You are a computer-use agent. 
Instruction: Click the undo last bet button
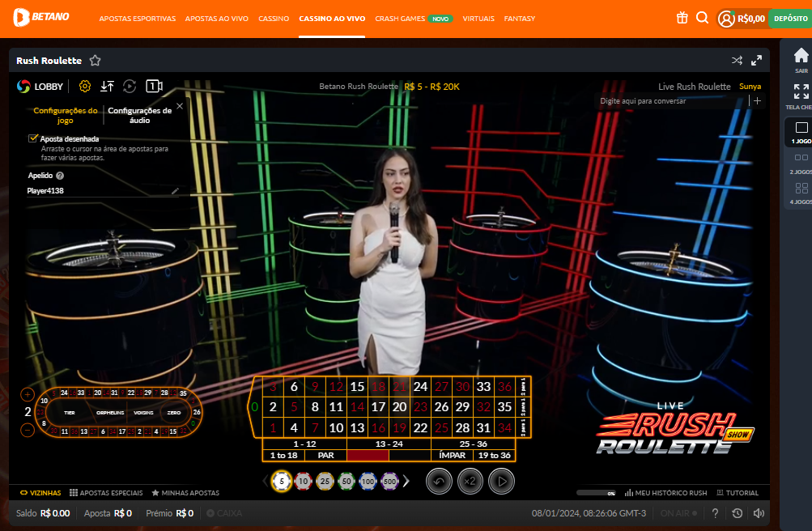coord(438,481)
